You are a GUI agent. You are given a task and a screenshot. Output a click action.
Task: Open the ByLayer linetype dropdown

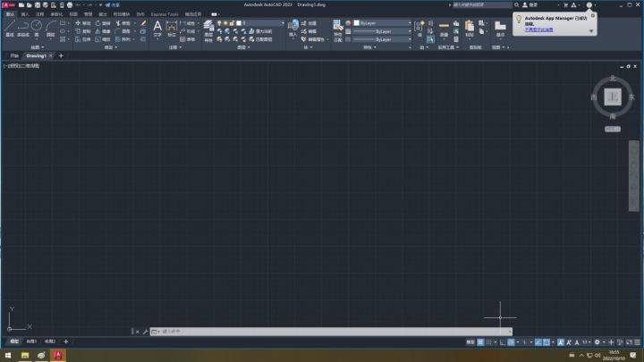(x=409, y=39)
